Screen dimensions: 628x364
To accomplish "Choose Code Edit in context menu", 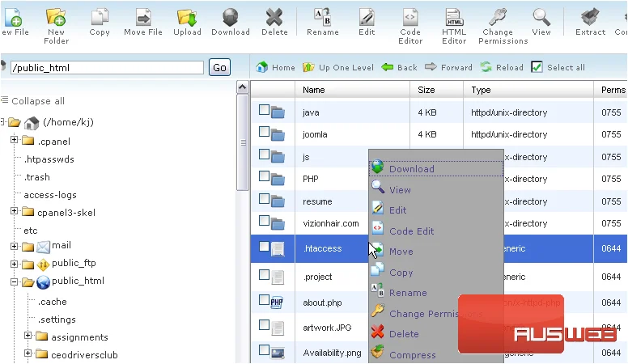I will click(x=411, y=231).
